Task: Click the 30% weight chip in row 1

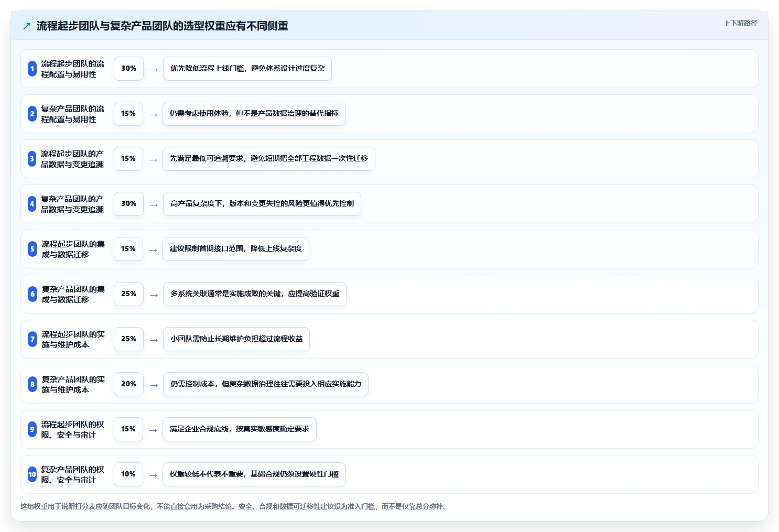Action: 128,69
